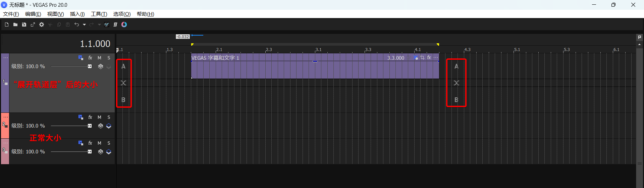Click the compositing mode icon on track 2
This screenshot has height=188, width=644.
pos(101,126)
